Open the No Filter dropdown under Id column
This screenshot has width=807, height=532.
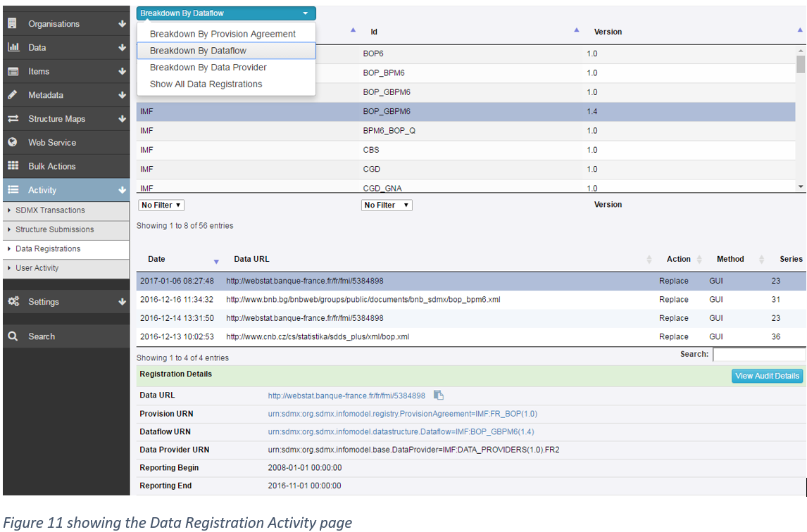tap(386, 205)
